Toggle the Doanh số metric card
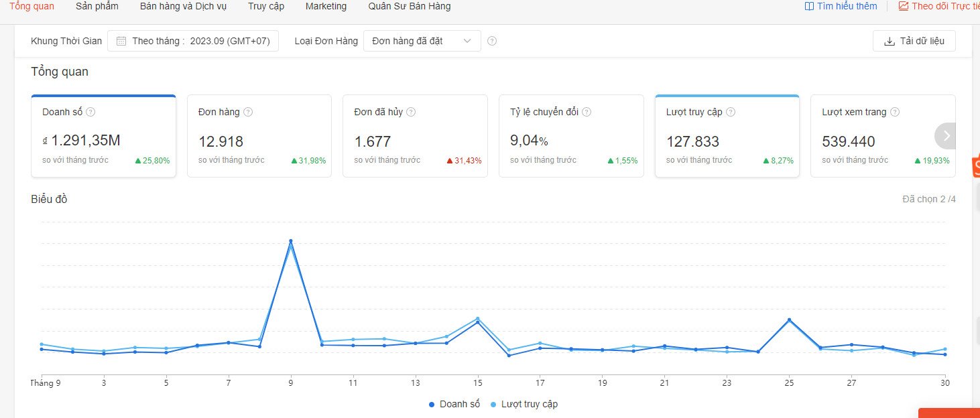This screenshot has width=980, height=418. pyautogui.click(x=103, y=137)
